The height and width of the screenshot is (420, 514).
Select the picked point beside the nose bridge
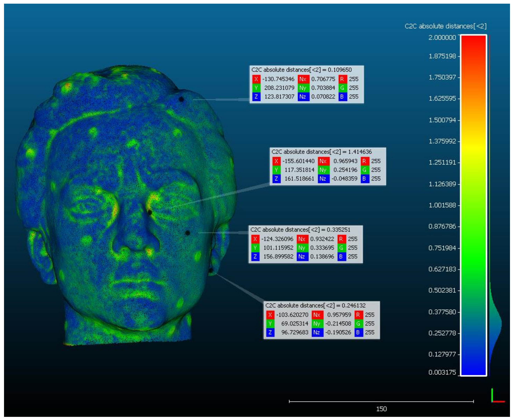150,212
